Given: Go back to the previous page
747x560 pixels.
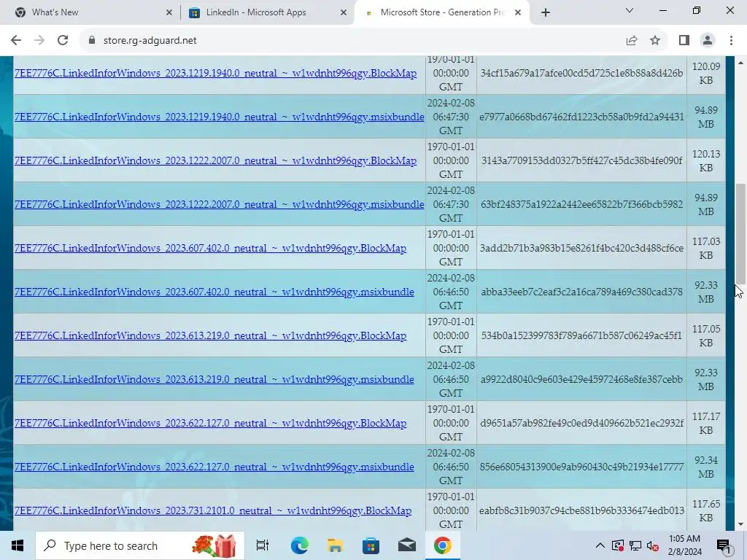Looking at the screenshot, I should [16, 41].
